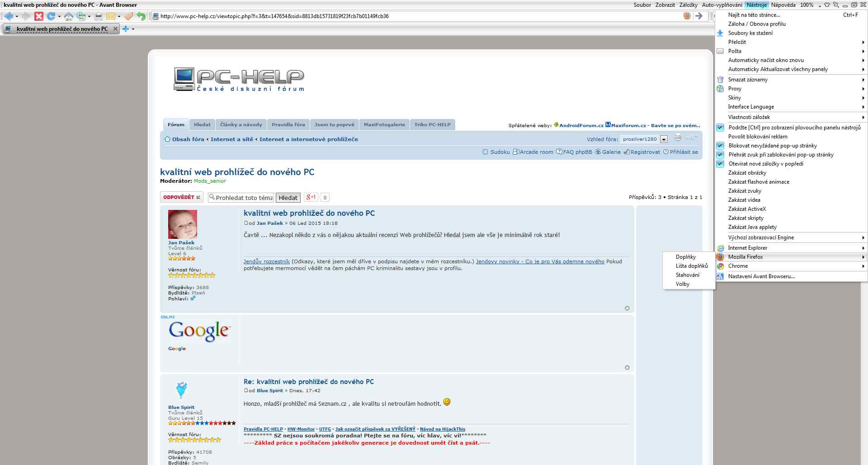This screenshot has width=868, height=465.
Task: Click the Mail envelope toolbar icon
Action: 111,16
